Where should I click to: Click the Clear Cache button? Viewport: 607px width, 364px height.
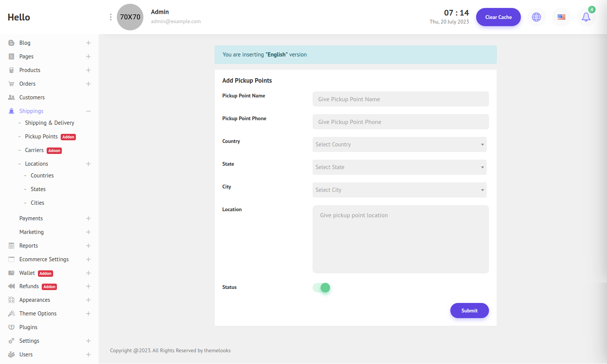click(x=498, y=17)
